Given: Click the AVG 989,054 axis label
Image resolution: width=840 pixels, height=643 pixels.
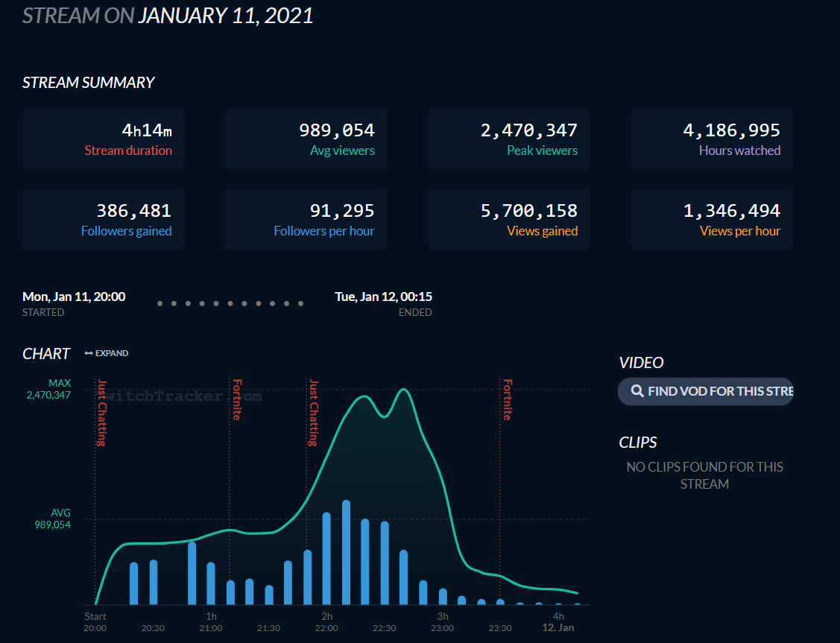Looking at the screenshot, I should 52,519.
